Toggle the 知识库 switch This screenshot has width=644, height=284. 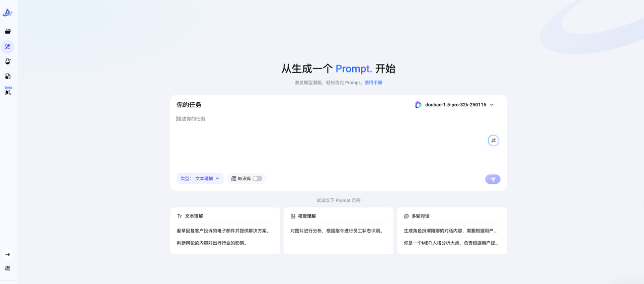[257, 179]
